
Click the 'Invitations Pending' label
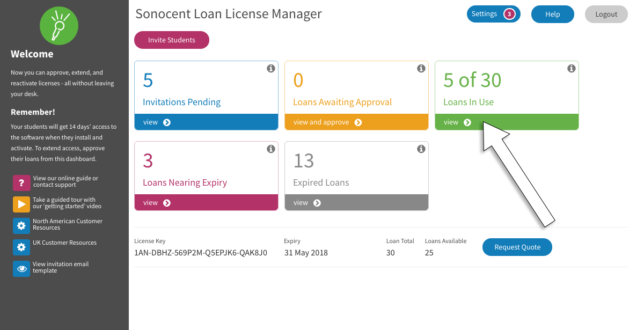click(181, 102)
